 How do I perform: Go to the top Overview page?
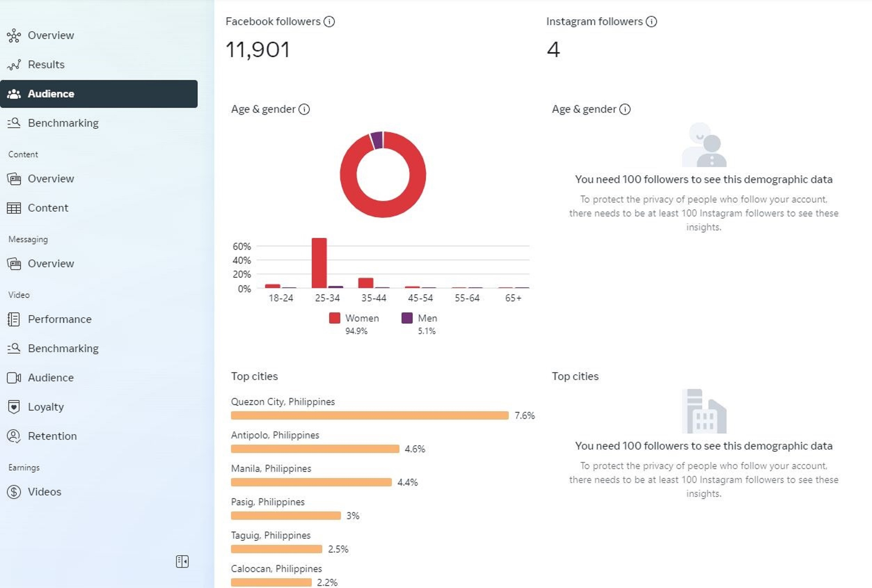point(51,35)
